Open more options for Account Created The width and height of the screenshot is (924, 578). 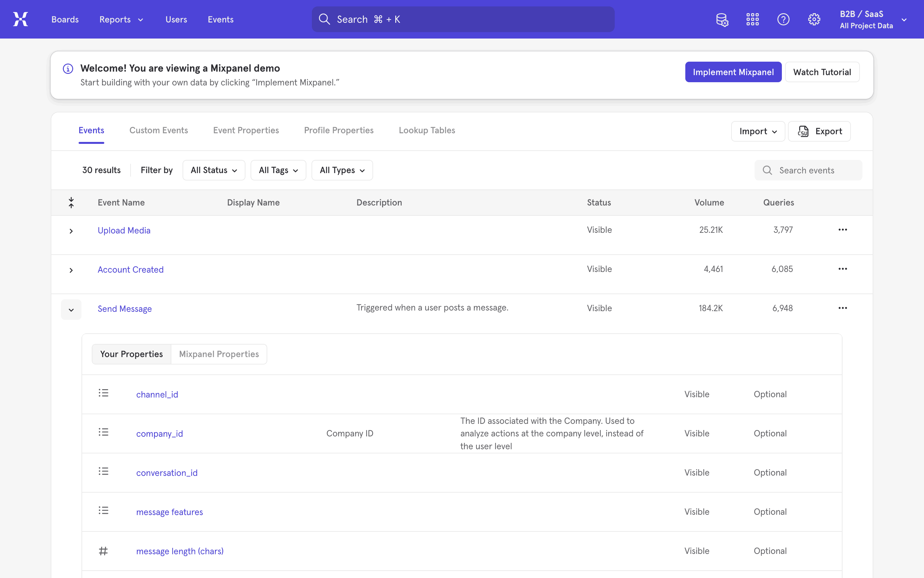pyautogui.click(x=843, y=269)
